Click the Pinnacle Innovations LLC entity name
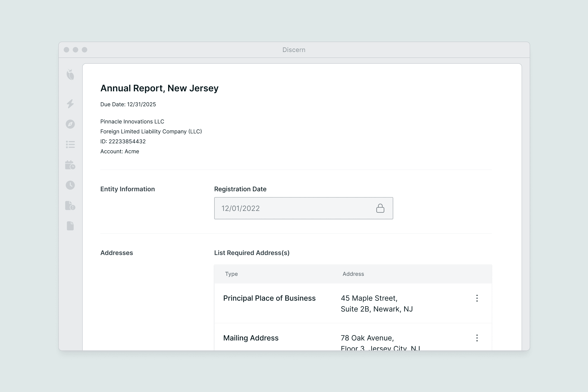Viewport: 588px width, 392px height. pos(132,121)
